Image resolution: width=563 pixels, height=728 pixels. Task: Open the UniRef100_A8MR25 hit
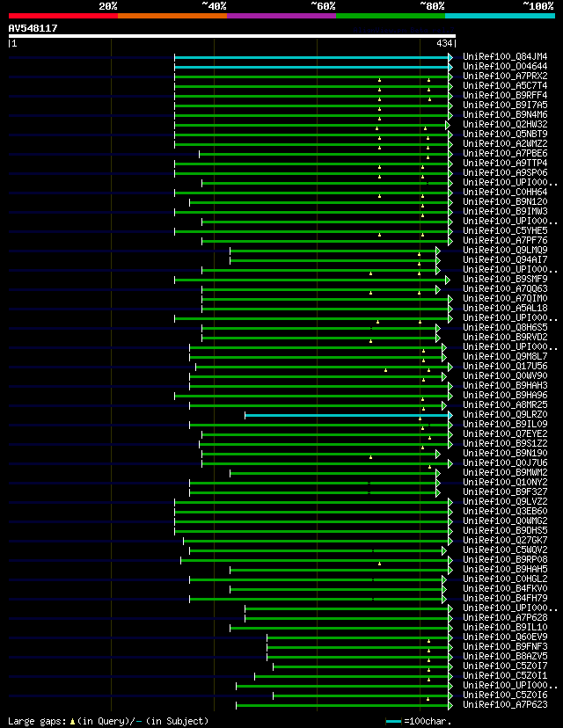[505, 405]
